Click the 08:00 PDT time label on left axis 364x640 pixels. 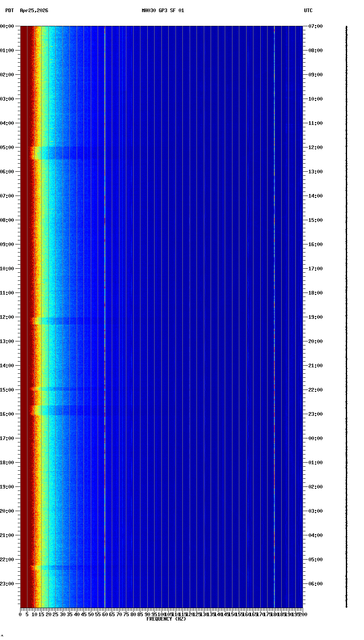(7, 220)
